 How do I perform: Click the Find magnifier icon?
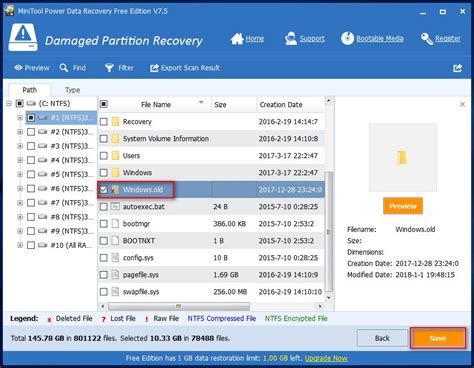coord(64,68)
